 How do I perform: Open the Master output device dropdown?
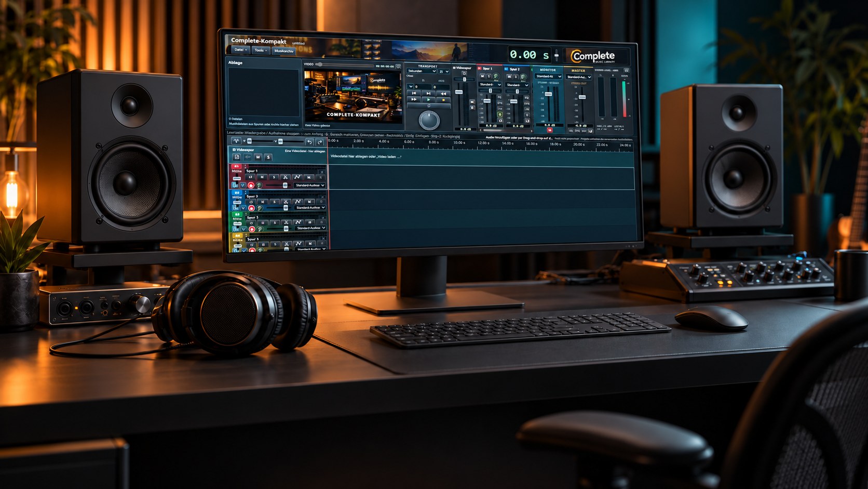coord(579,77)
